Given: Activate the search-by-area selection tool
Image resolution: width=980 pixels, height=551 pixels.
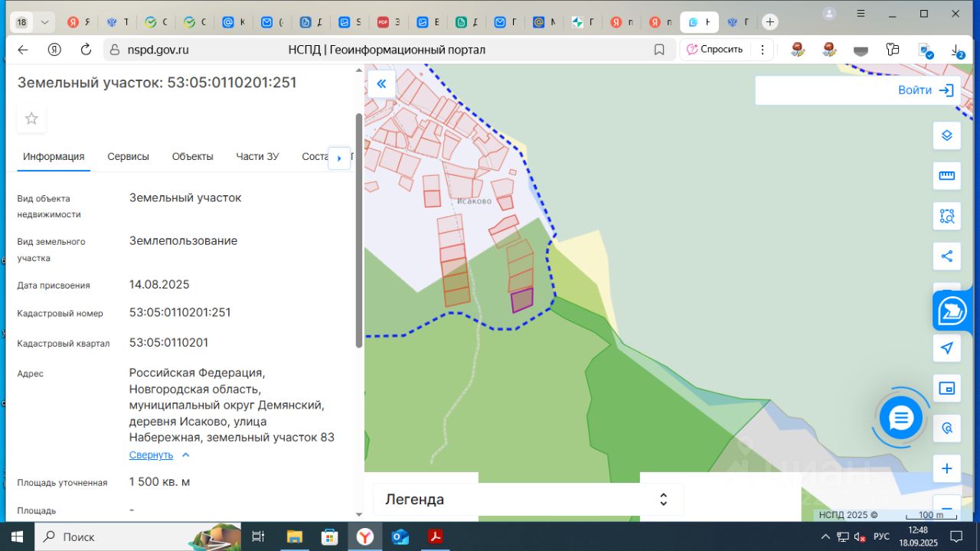Looking at the screenshot, I should coord(947,217).
